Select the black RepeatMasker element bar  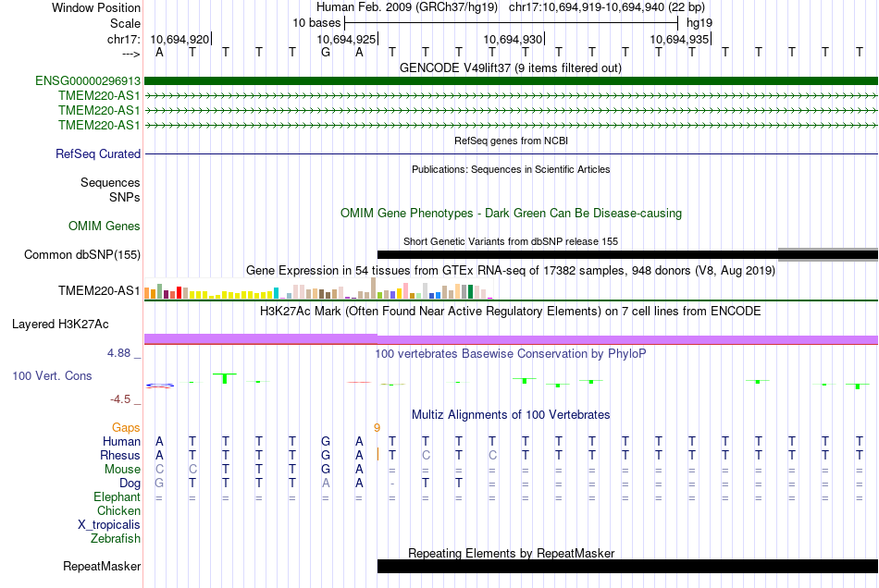pyautogui.click(x=628, y=566)
